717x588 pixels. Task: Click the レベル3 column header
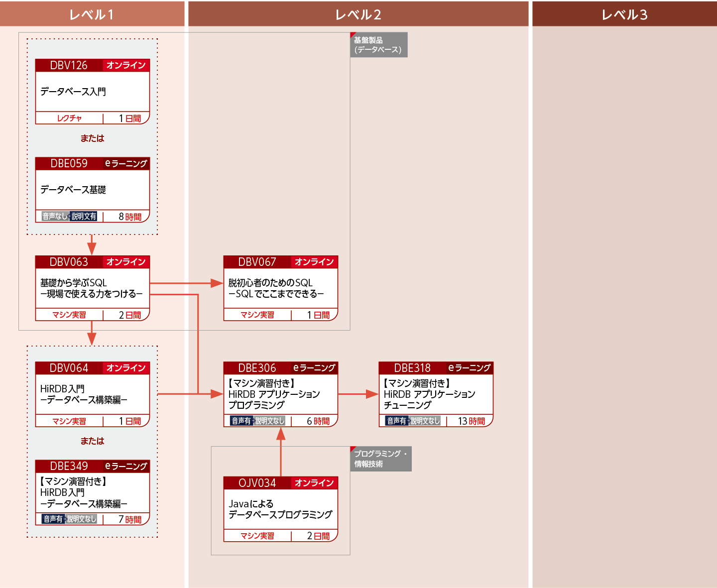[625, 14]
